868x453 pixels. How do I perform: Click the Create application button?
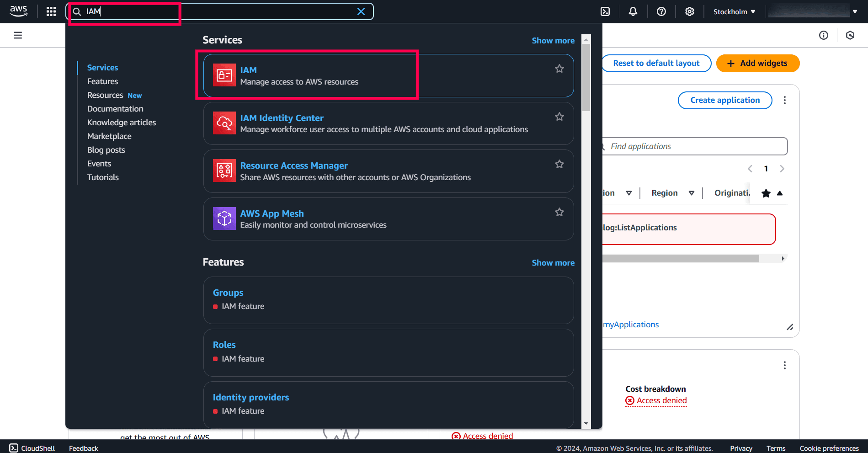(x=724, y=100)
